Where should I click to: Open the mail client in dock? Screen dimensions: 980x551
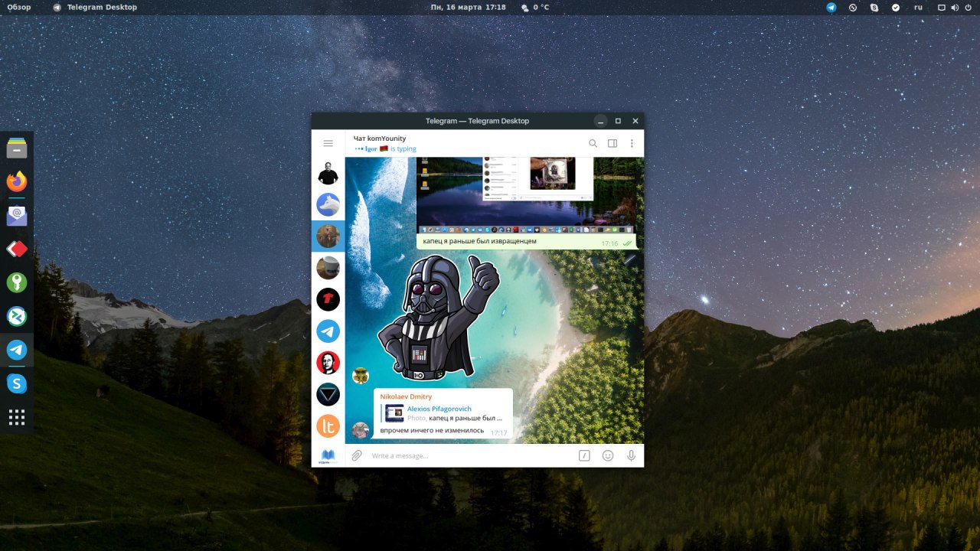17,215
